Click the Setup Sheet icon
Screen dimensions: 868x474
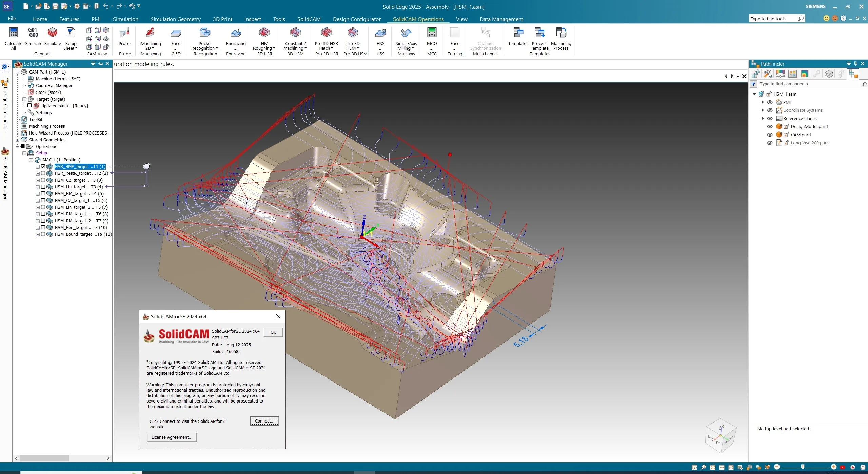[x=71, y=33]
